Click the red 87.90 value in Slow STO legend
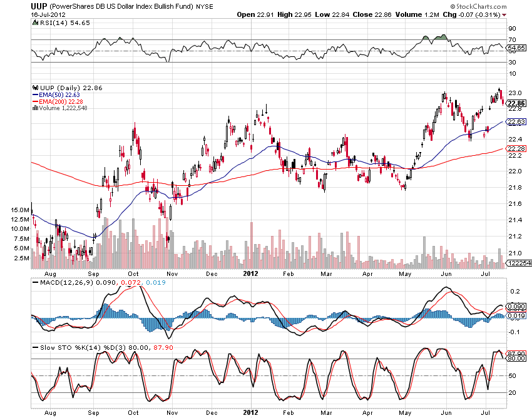 click(x=163, y=347)
